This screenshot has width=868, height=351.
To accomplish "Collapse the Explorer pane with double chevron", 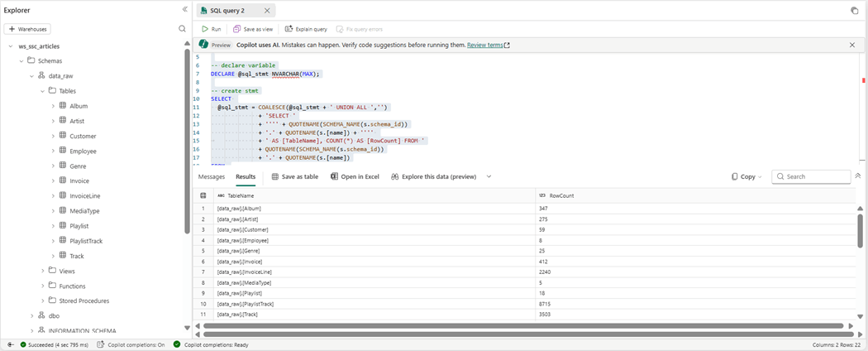I will (x=184, y=9).
